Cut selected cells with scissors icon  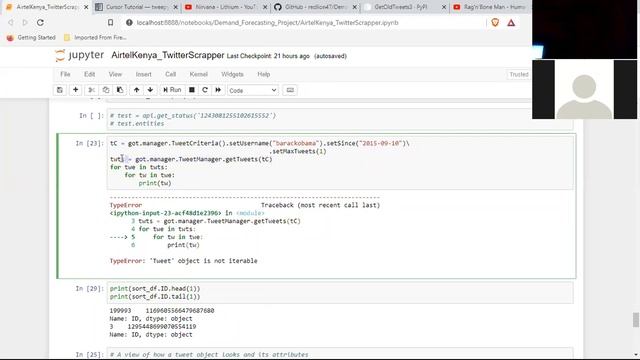91,90
